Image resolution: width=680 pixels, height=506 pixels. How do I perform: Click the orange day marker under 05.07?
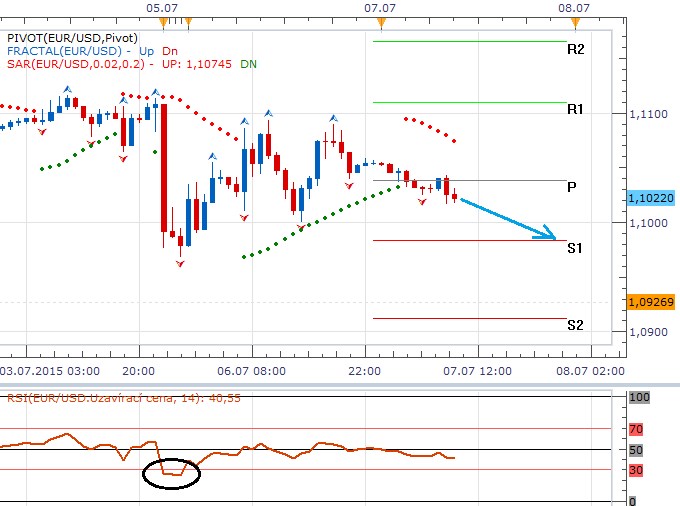[163, 21]
